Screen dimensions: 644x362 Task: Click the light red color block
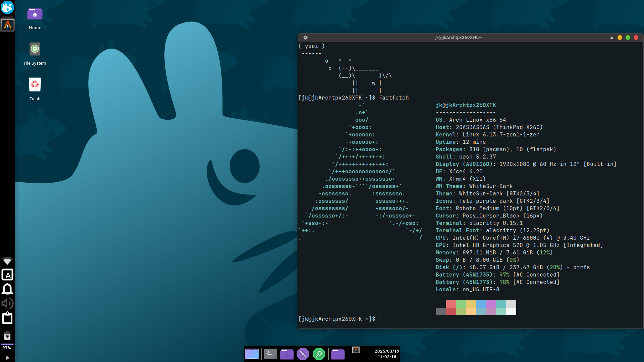(x=451, y=304)
